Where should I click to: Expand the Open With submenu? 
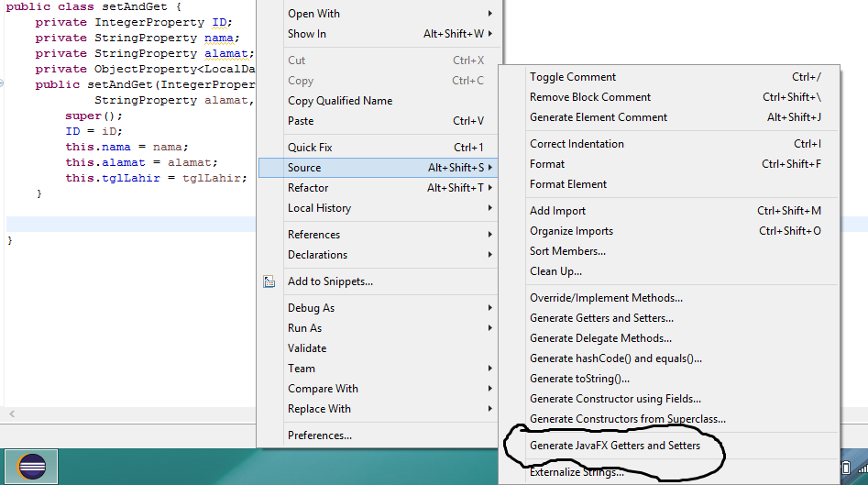tap(379, 13)
